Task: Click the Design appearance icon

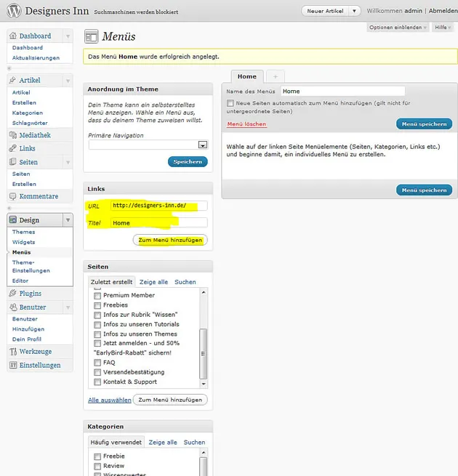Action: click(x=13, y=219)
